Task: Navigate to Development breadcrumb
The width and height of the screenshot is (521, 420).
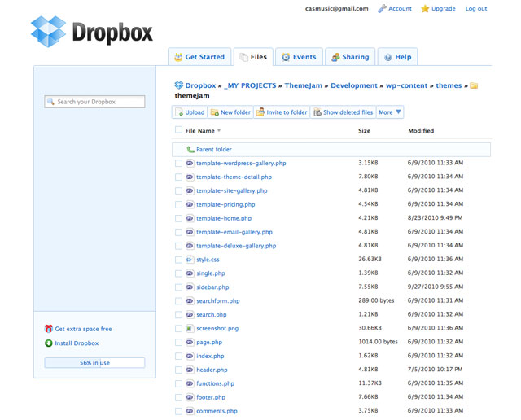Action: click(x=354, y=85)
